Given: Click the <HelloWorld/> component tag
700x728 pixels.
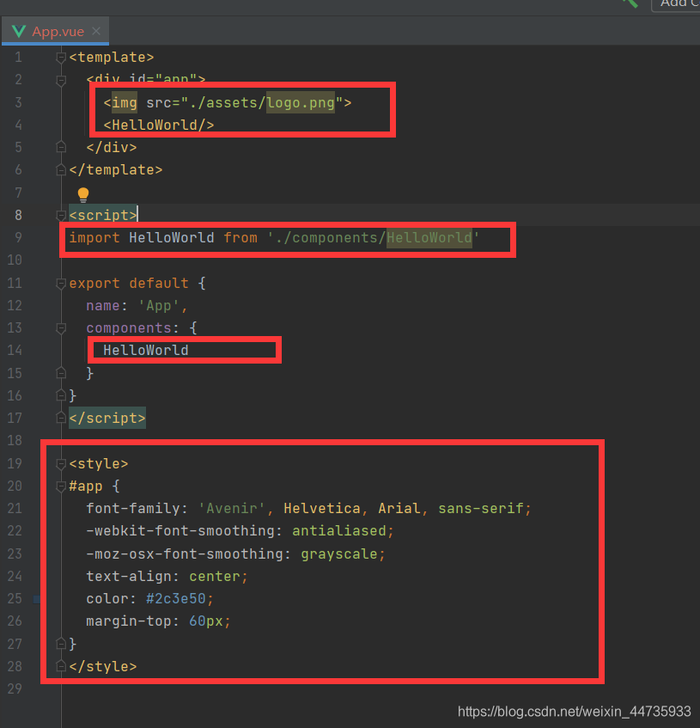Looking at the screenshot, I should 159,125.
